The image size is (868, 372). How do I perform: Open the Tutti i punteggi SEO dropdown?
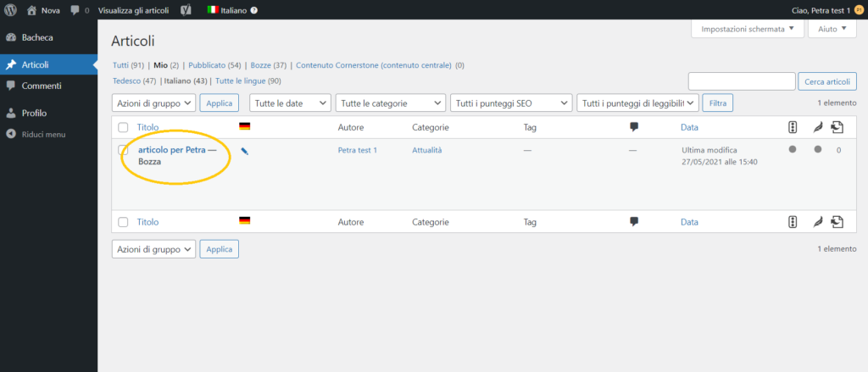coord(511,103)
